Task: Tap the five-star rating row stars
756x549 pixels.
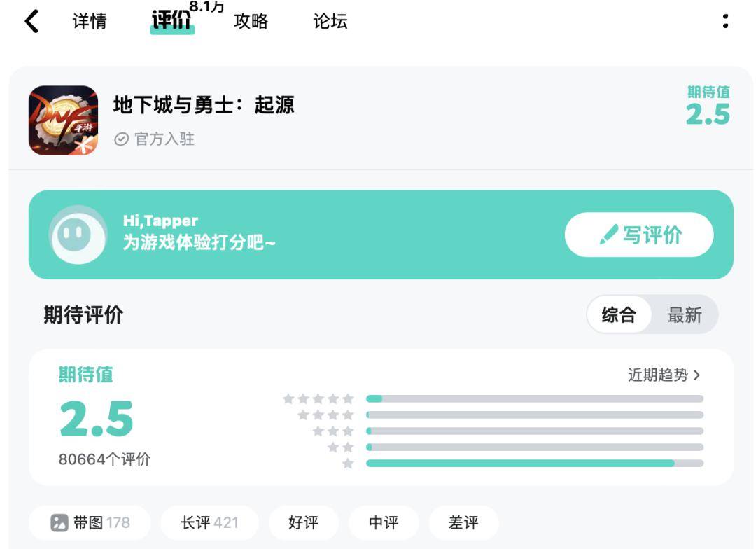Action: pyautogui.click(x=318, y=399)
